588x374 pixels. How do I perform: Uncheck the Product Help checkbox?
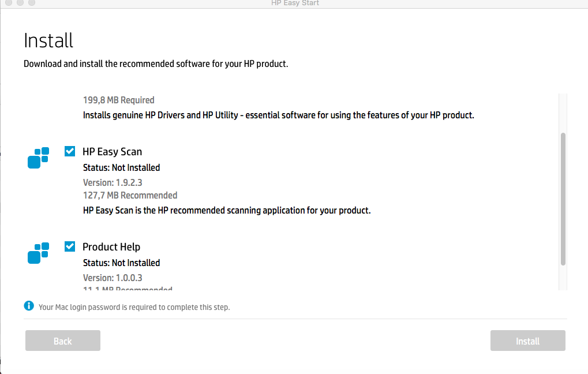70,246
